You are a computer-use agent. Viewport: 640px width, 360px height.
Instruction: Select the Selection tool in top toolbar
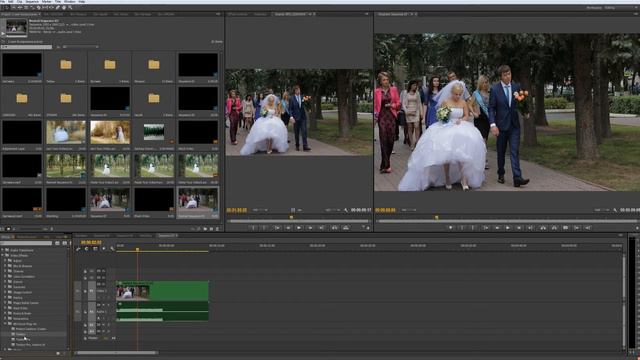(7, 7)
